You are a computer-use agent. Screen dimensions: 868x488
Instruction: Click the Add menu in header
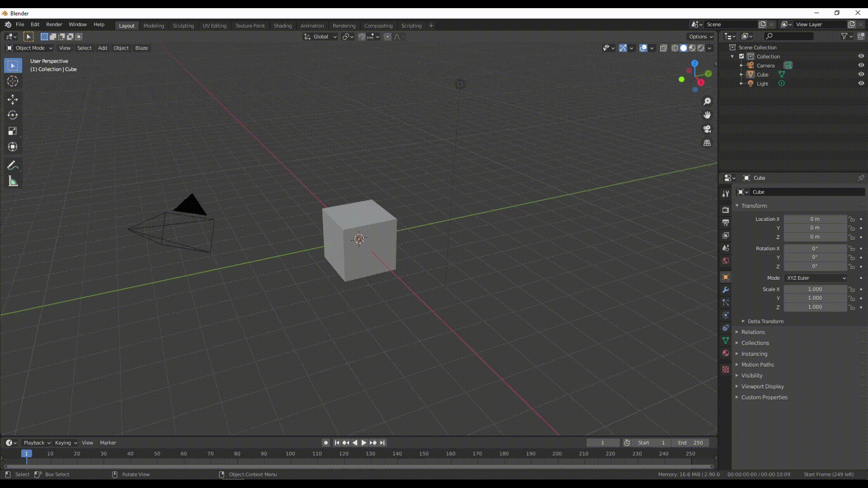[x=103, y=47]
